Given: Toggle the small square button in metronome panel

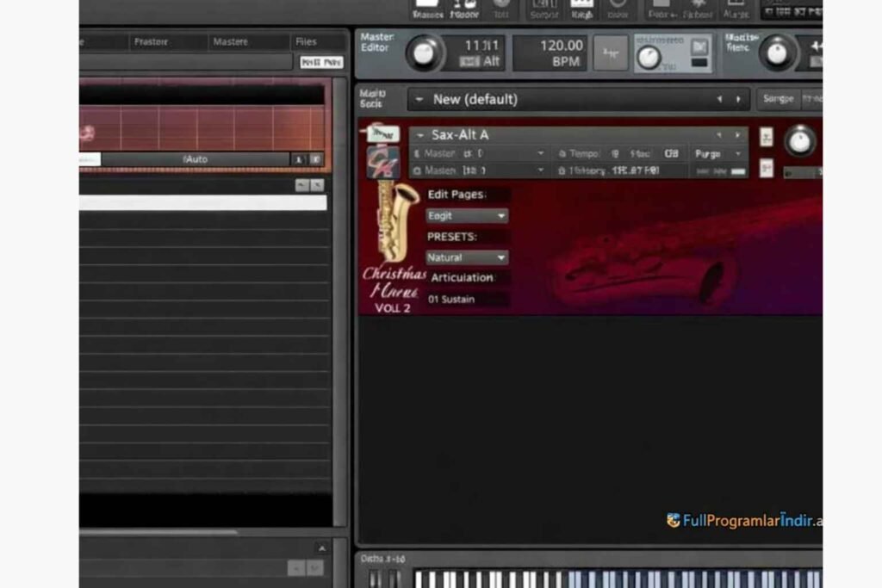Looking at the screenshot, I should point(699,47).
